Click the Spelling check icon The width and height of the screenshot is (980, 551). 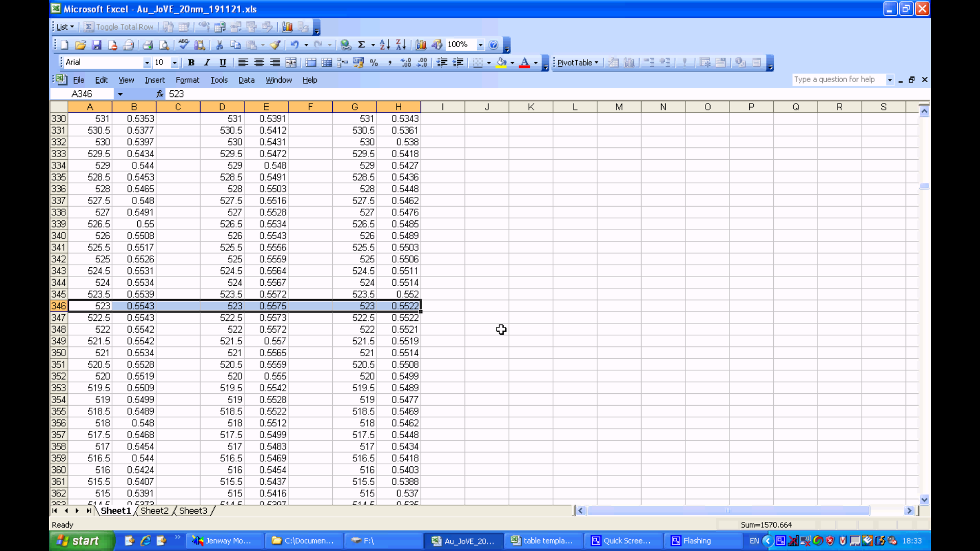[183, 45]
